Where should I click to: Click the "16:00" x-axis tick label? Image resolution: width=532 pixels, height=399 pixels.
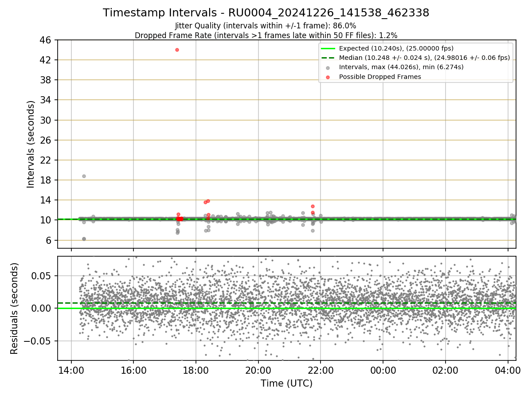(134, 371)
